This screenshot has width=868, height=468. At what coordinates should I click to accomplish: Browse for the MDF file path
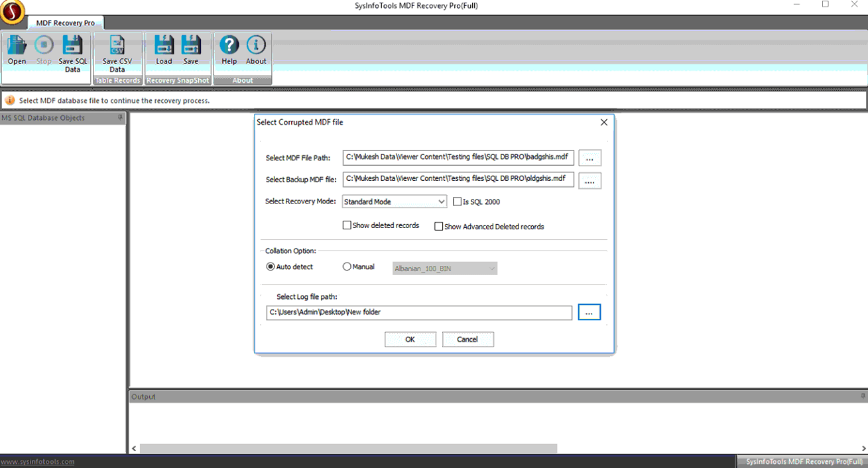[589, 158]
